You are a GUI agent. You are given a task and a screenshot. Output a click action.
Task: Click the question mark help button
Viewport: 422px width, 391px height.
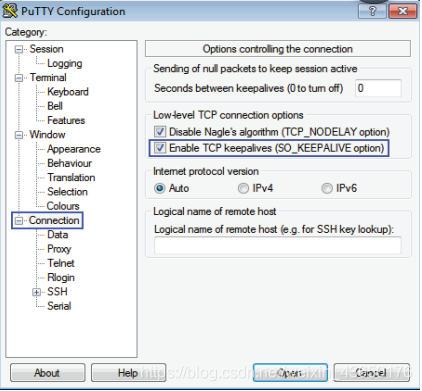coord(372,11)
